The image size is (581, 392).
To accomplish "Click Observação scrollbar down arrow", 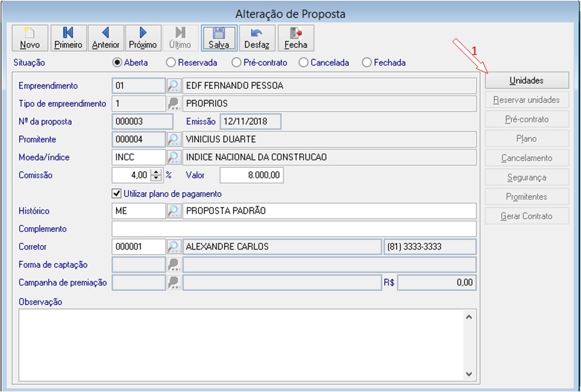I will [469, 374].
